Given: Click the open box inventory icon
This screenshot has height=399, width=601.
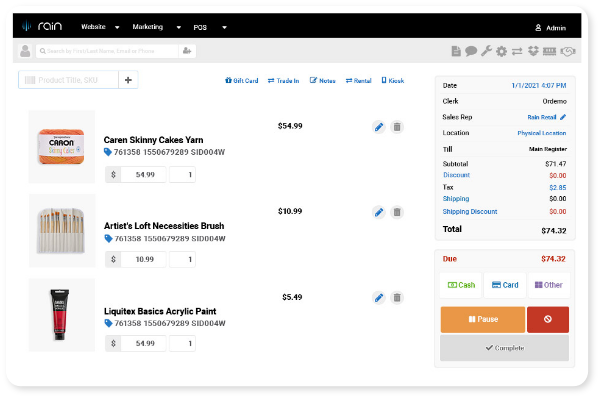Looking at the screenshot, I should click(x=533, y=51).
